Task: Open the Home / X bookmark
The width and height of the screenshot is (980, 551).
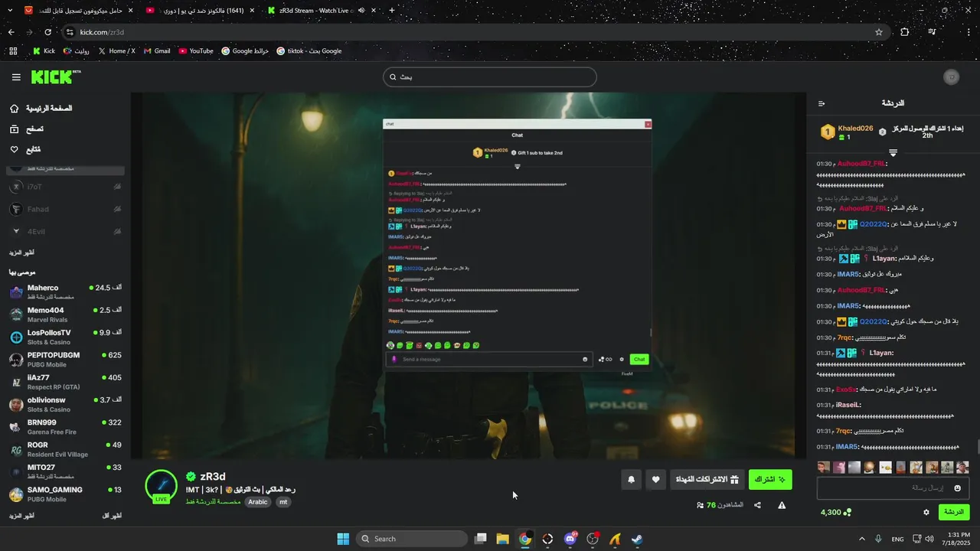Action: [116, 51]
